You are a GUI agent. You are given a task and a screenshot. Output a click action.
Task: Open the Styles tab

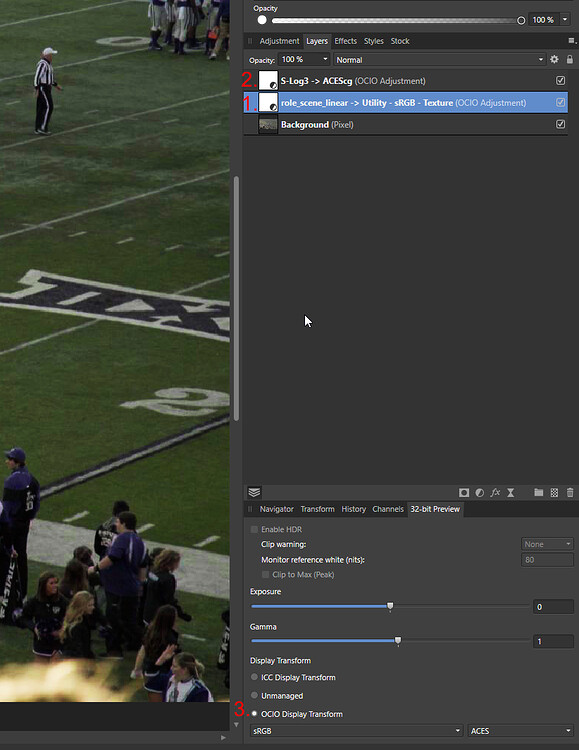373,41
